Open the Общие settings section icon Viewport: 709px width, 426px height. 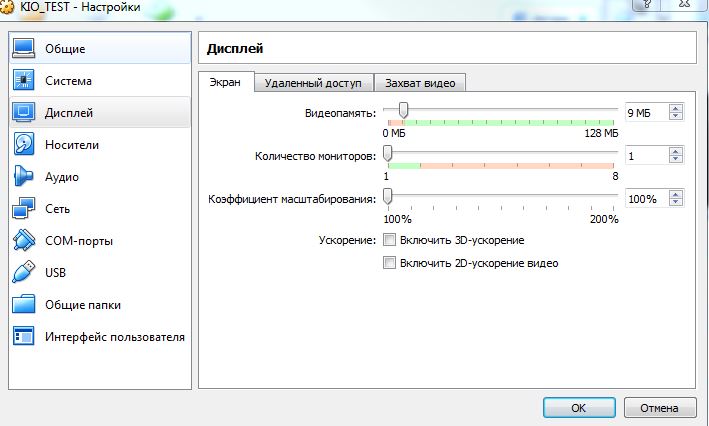[24, 48]
